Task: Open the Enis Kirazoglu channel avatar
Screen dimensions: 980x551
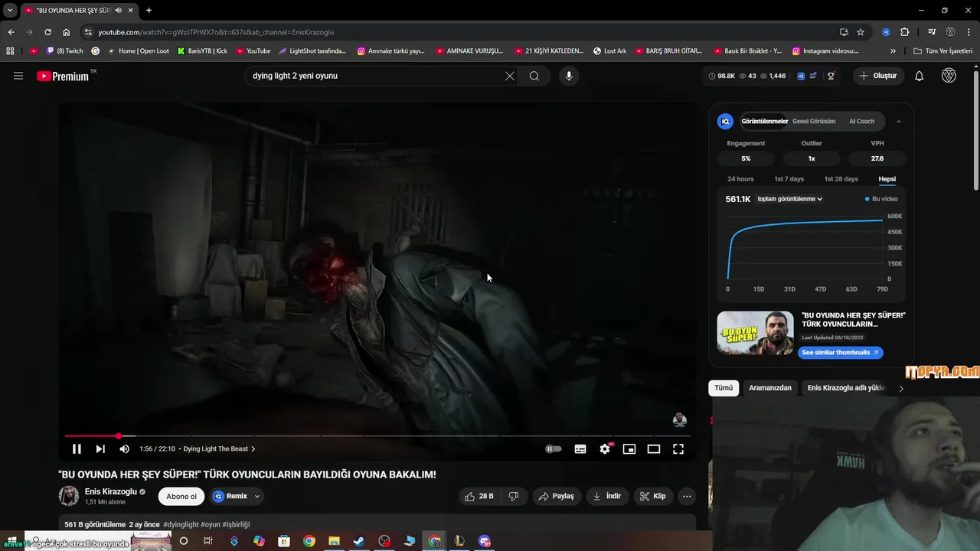Action: 69,496
